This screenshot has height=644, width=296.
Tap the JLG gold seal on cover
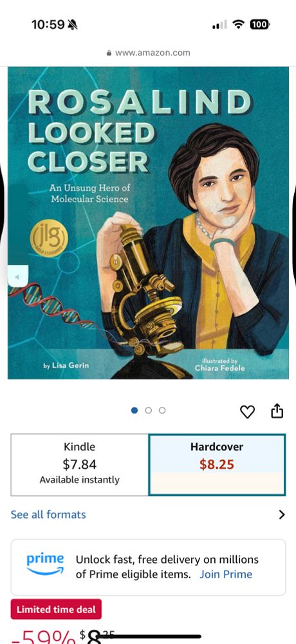[49, 238]
